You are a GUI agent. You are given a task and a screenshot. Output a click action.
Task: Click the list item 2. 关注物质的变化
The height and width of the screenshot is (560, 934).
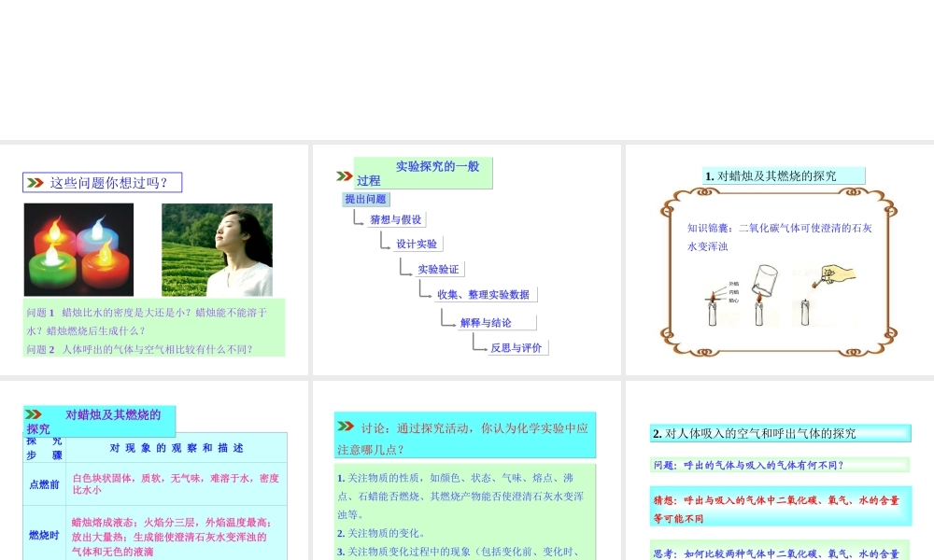click(x=381, y=533)
